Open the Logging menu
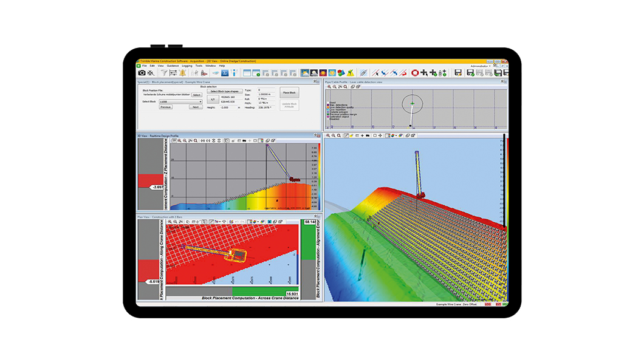The width and height of the screenshot is (644, 362). [x=187, y=66]
